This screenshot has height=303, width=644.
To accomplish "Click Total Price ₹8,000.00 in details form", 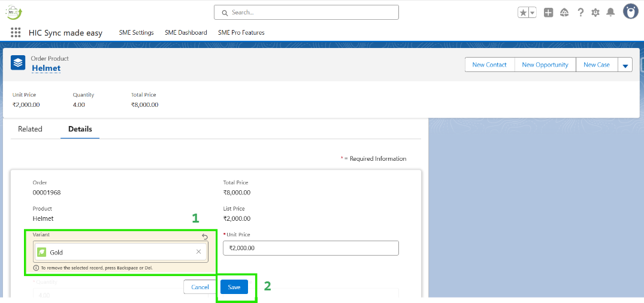I will (237, 193).
